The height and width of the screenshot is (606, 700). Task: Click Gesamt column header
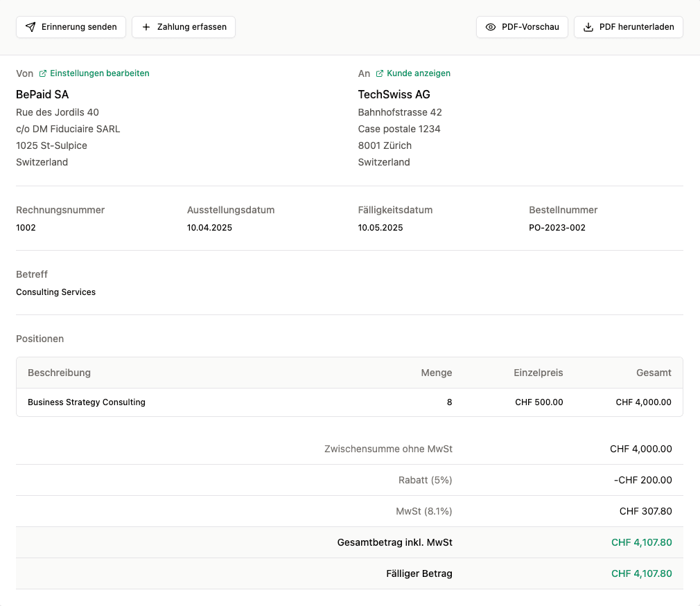coord(654,373)
